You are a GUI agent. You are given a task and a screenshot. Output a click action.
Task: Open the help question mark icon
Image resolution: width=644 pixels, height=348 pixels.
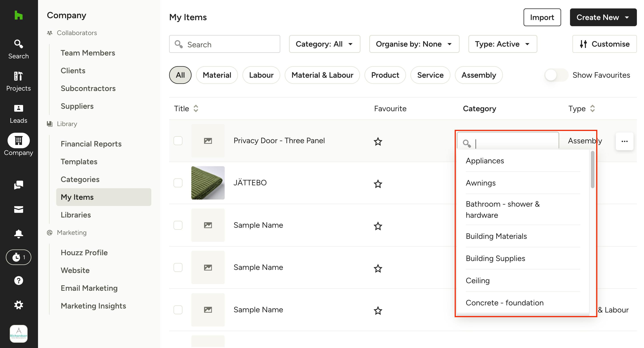(x=18, y=281)
